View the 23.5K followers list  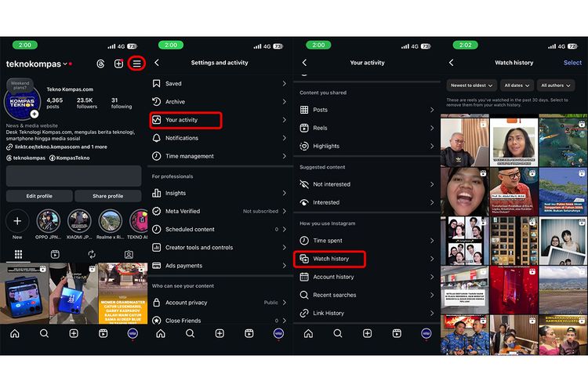[x=86, y=103]
